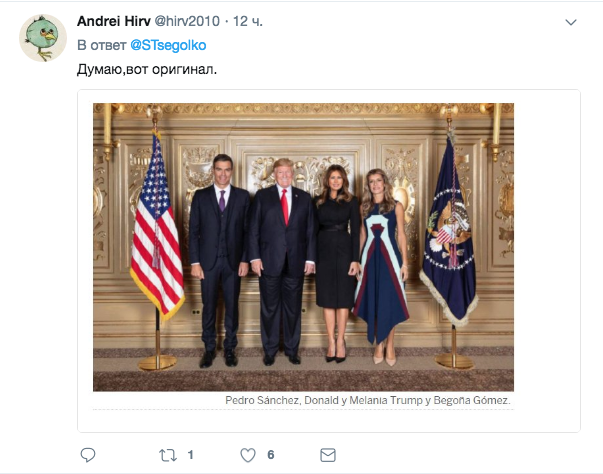
Task: Like the tweet with the heart icon
Action: (248, 455)
